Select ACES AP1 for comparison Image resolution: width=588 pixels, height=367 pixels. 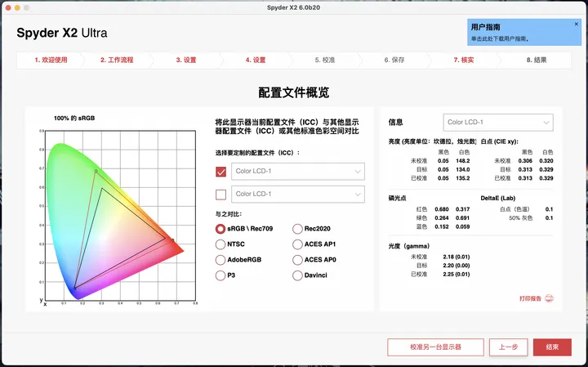(297, 244)
